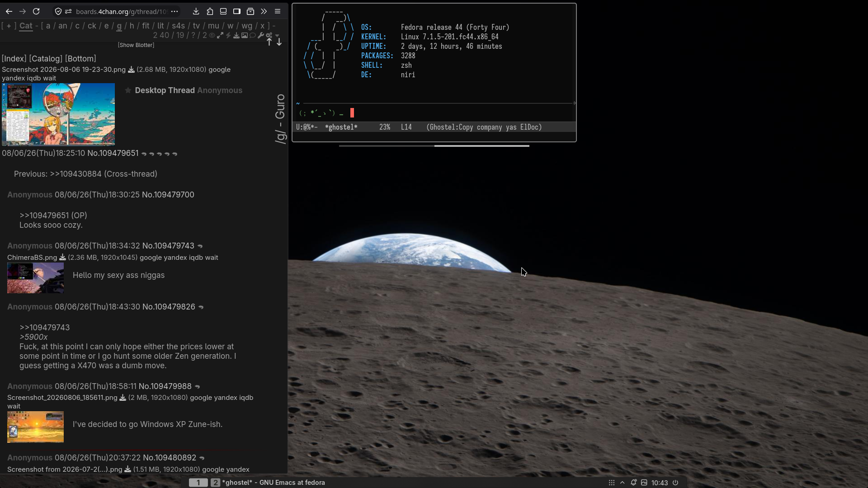
Task: Click the star icon beside Desktop Thread
Action: tap(128, 90)
